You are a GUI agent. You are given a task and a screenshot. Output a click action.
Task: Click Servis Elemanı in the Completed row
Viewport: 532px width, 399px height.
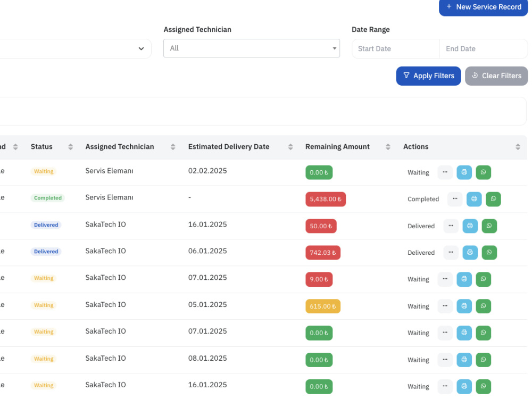(109, 197)
